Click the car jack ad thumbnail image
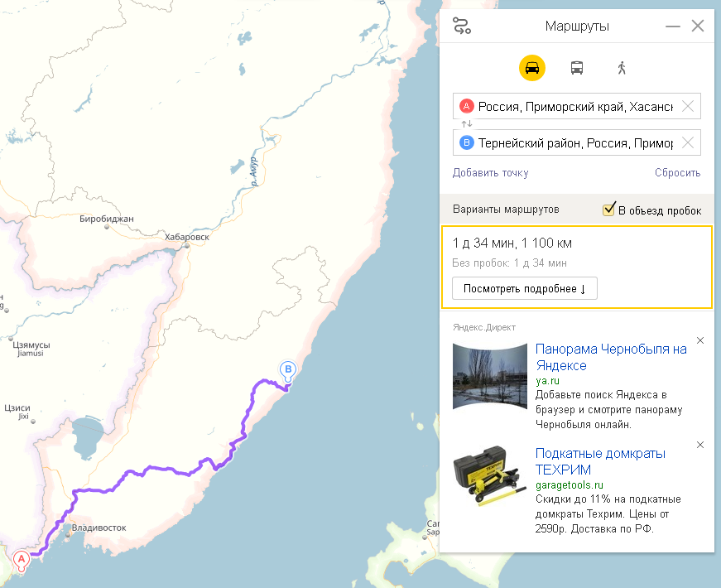Viewport: 721px width, 588px height. tap(490, 476)
